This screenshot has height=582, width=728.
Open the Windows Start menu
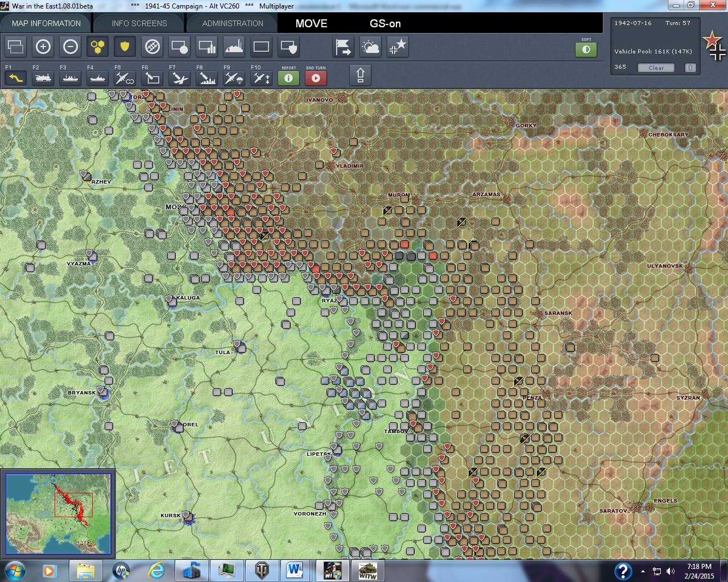point(15,571)
